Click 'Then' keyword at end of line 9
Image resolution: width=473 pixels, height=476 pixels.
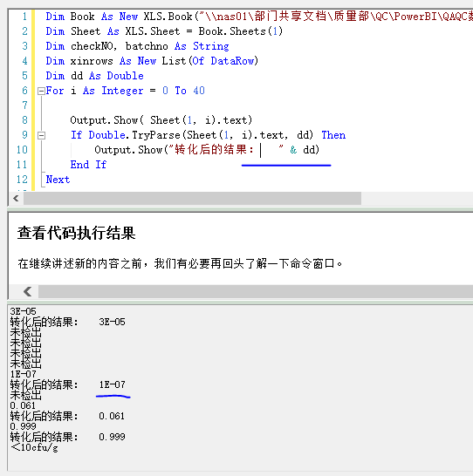coord(333,135)
